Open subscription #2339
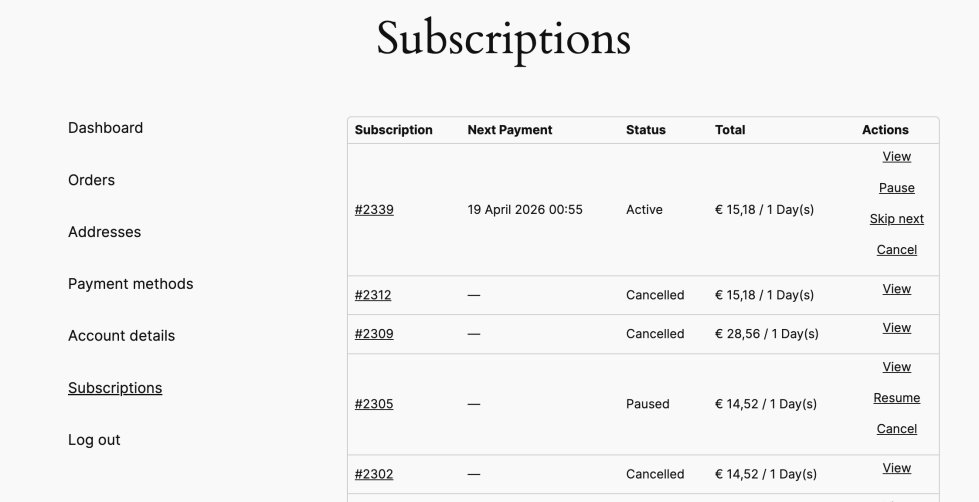The width and height of the screenshot is (979, 502). (x=374, y=210)
